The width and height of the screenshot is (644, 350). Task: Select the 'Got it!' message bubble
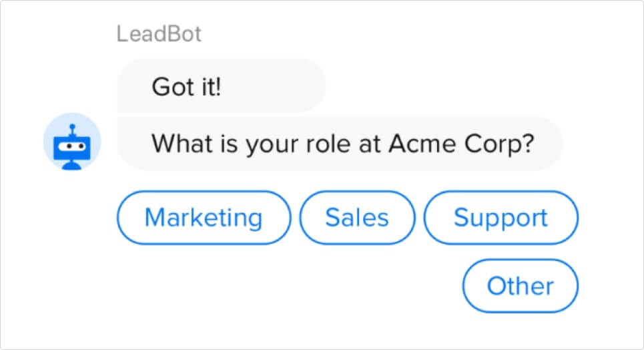[x=222, y=85]
